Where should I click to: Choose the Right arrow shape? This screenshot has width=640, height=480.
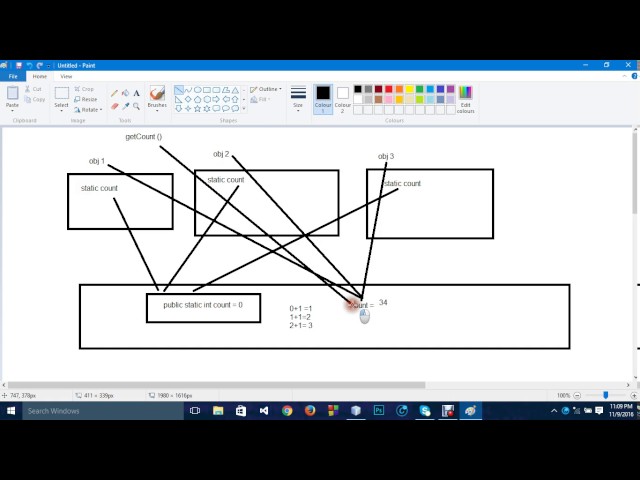pyautogui.click(x=216, y=99)
